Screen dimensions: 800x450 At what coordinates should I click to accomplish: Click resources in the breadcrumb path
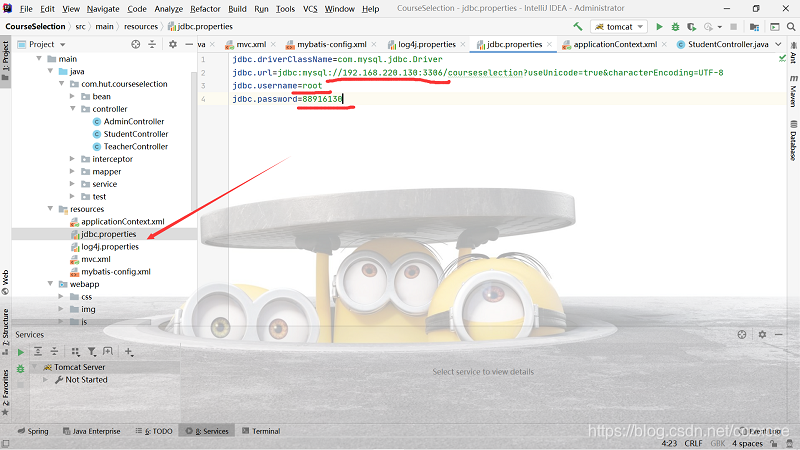(x=141, y=27)
